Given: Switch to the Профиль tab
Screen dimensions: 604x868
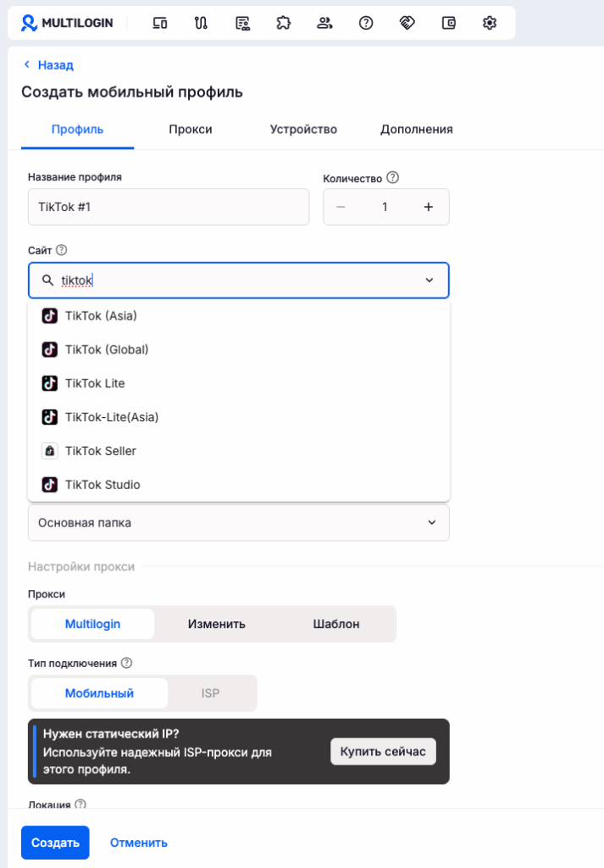Looking at the screenshot, I should point(77,129).
